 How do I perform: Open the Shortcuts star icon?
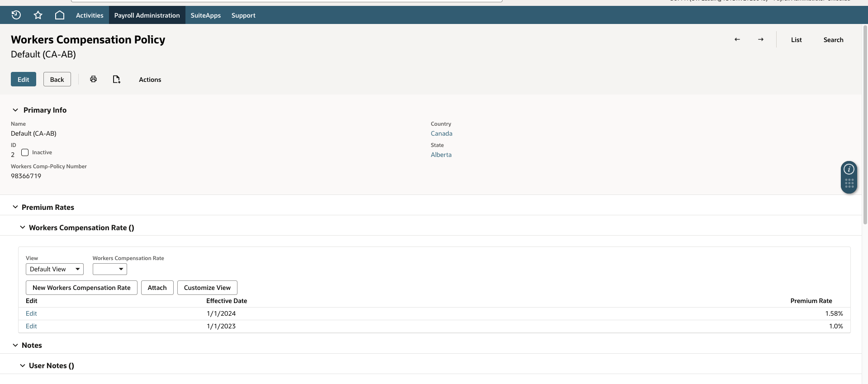coord(38,15)
